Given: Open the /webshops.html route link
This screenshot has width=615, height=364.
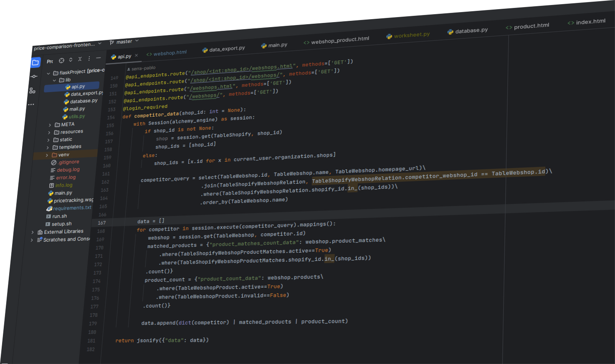Looking at the screenshot, I should coord(211,88).
